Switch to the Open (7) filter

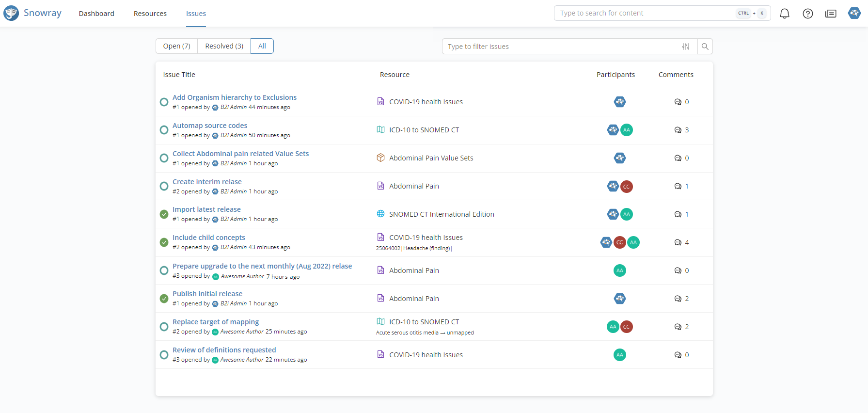[x=176, y=46]
